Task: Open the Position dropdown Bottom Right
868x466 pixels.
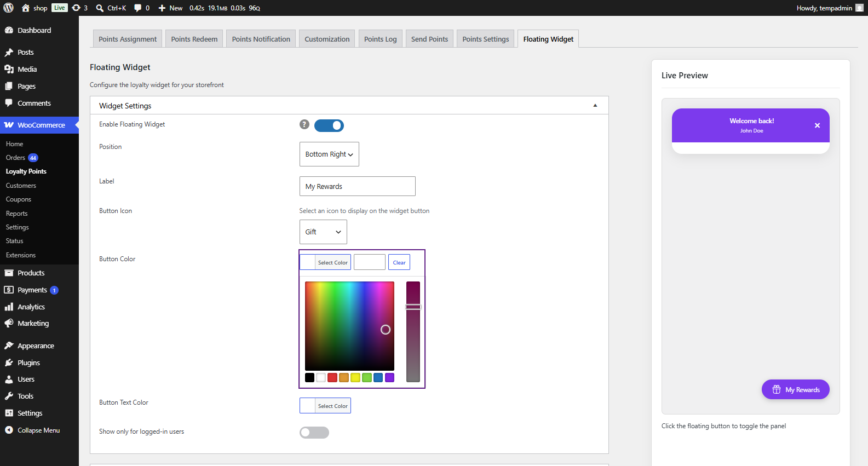Action: pos(329,154)
